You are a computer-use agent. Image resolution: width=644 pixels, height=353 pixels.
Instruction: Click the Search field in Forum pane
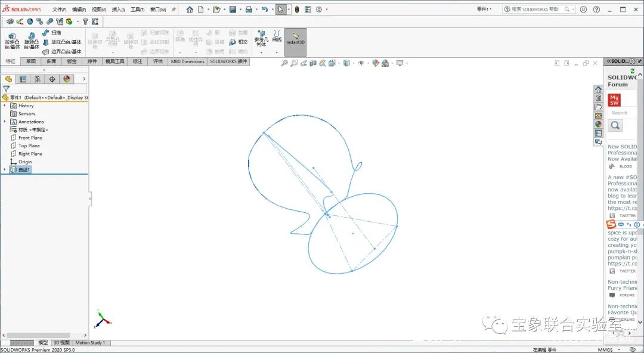(623, 113)
